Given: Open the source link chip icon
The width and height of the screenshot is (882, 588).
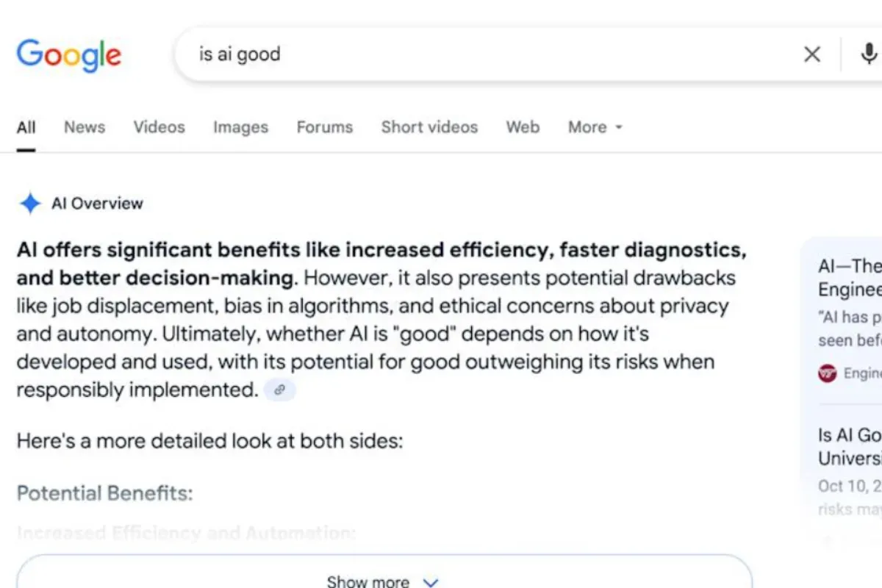Looking at the screenshot, I should [279, 390].
